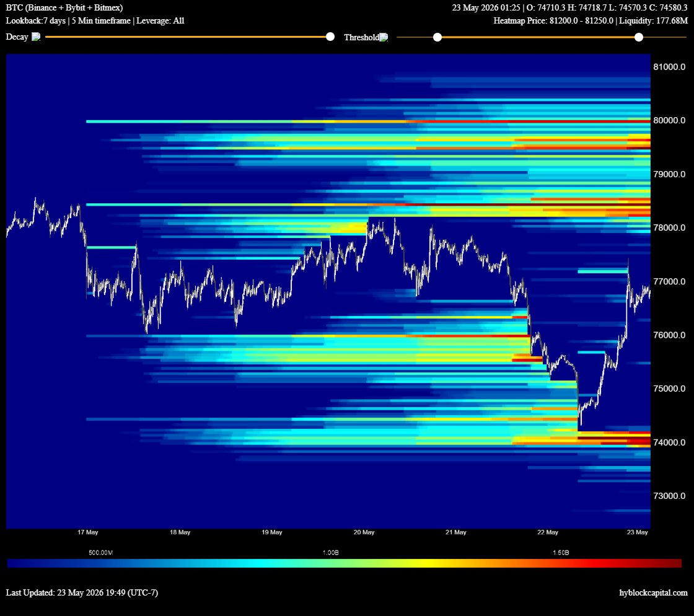Image resolution: width=694 pixels, height=616 pixels.
Task: Click the 81000.0 price axis label
Action: (x=669, y=67)
